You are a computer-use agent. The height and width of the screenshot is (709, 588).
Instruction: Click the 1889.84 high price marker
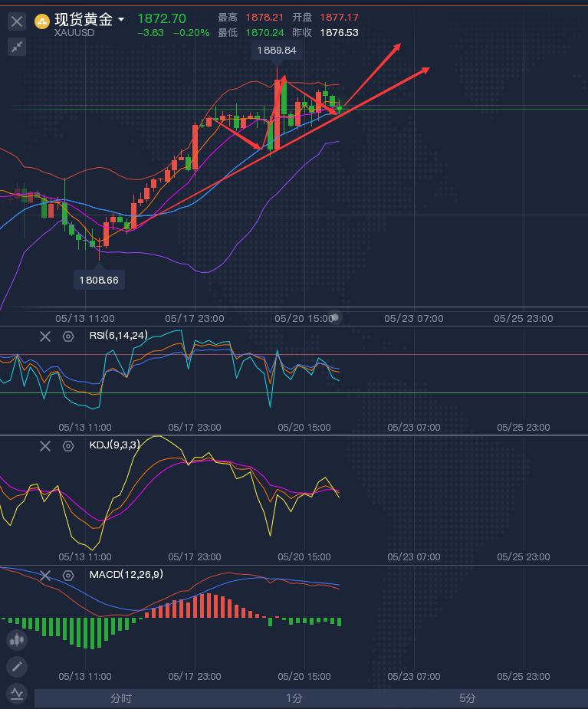277,50
